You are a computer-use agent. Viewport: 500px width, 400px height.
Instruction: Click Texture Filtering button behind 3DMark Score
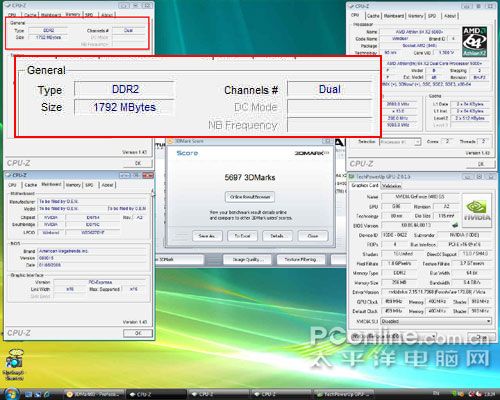point(300,259)
